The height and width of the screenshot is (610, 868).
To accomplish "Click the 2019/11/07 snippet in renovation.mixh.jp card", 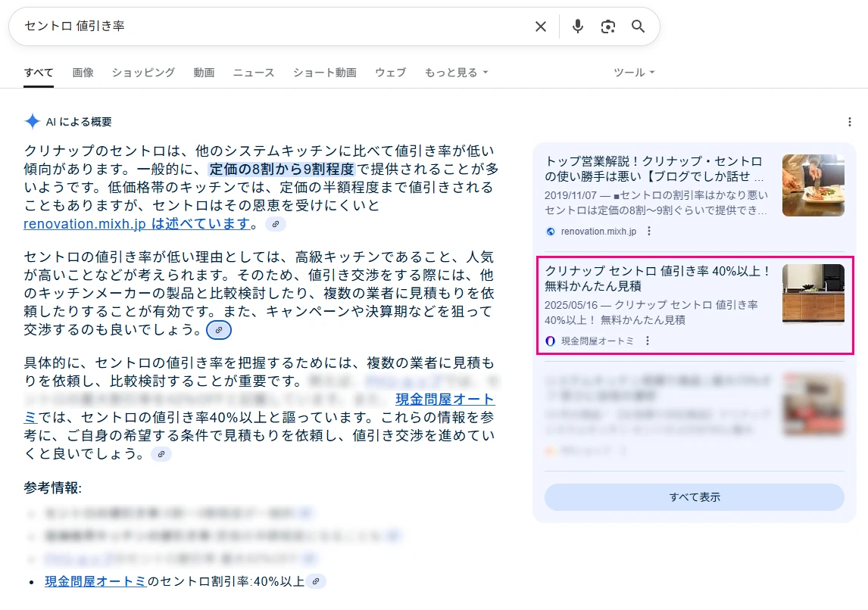I will pyautogui.click(x=656, y=202).
